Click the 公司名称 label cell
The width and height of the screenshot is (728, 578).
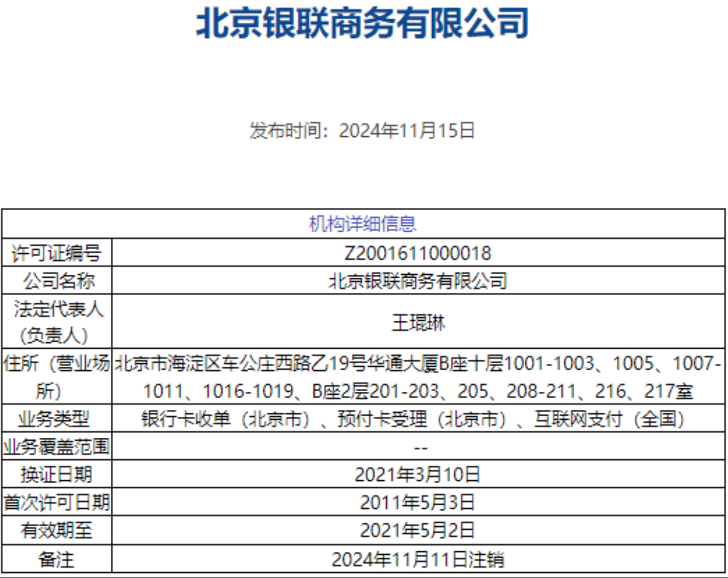pyautogui.click(x=56, y=280)
